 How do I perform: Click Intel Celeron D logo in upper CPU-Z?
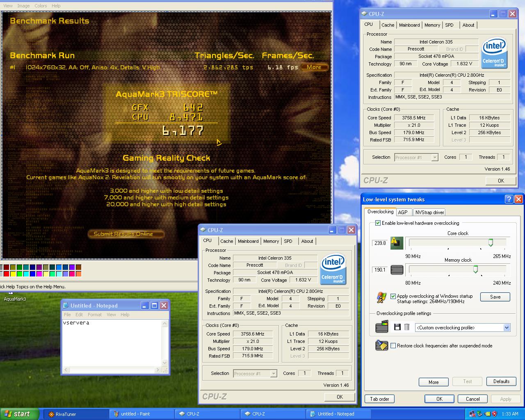point(494,53)
